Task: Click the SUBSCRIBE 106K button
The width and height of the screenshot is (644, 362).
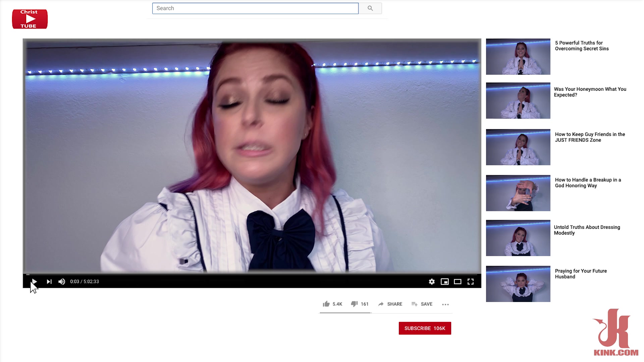Action: coord(425,328)
